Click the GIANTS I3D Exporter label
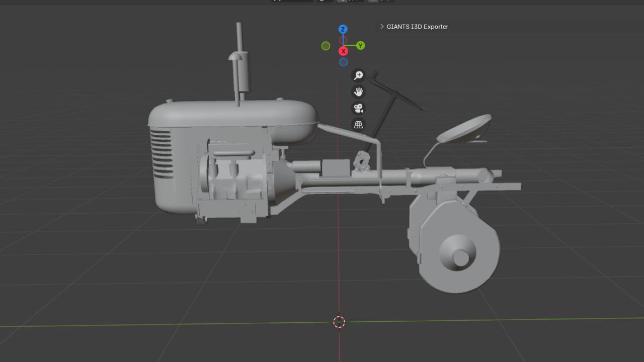Viewport: 644px width, 362px height. point(417,27)
